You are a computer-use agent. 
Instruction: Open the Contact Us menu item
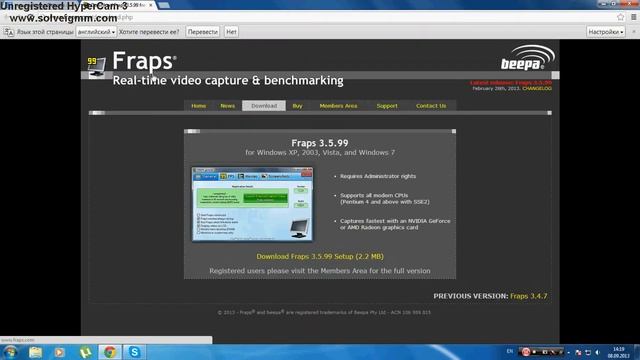(431, 106)
